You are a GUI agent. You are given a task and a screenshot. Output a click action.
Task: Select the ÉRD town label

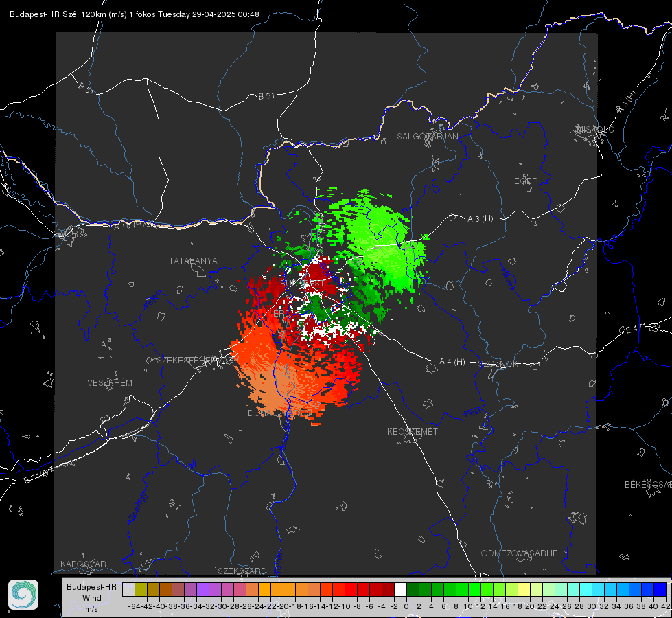[x=281, y=314]
